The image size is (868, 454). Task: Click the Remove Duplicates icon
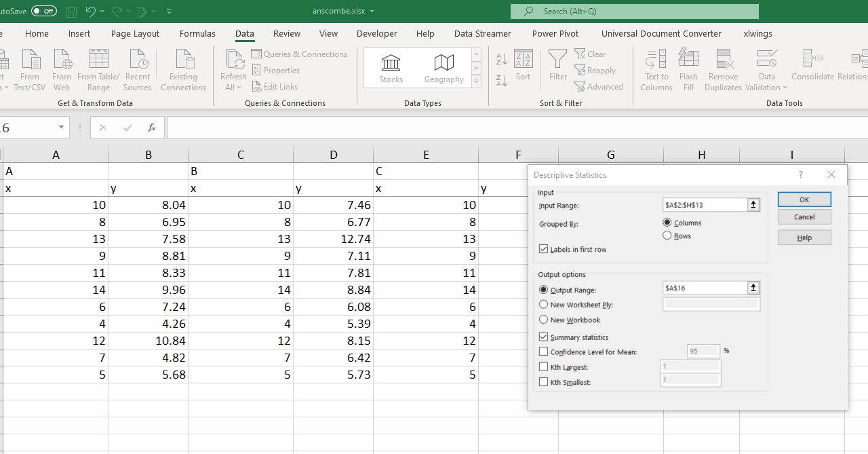tap(724, 60)
